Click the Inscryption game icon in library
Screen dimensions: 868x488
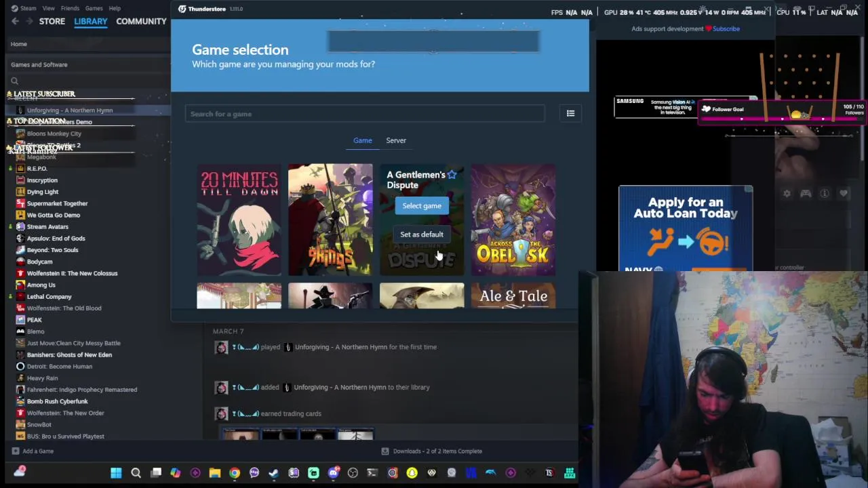point(20,180)
